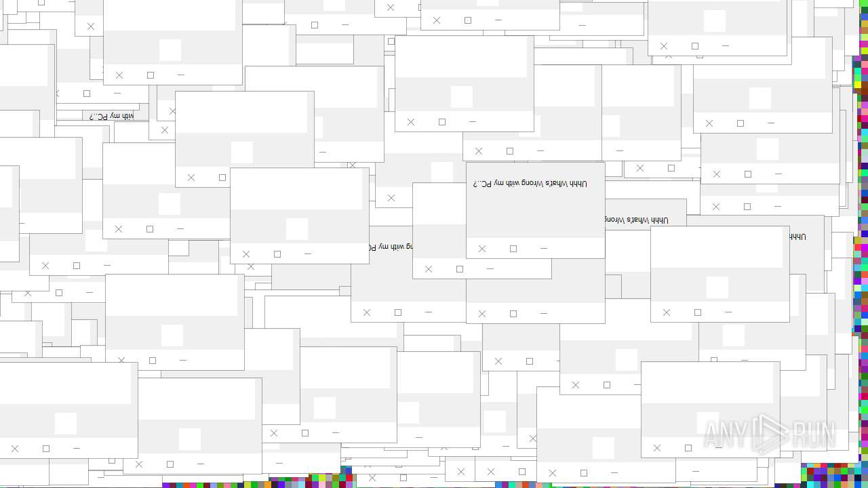Close the "Uhhh What's Wrong with my PC..?" window
The image size is (868, 488).
pyautogui.click(x=482, y=249)
